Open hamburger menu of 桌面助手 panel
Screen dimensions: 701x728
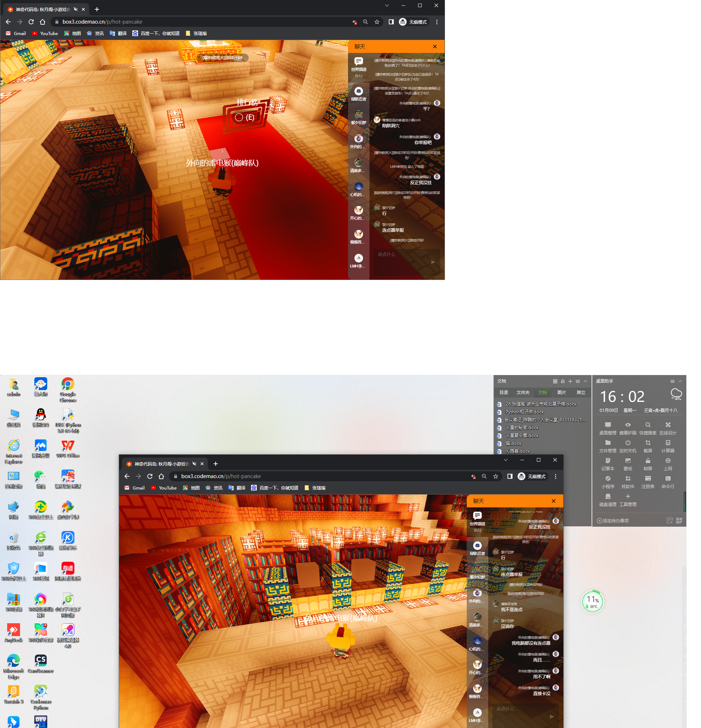(x=672, y=381)
